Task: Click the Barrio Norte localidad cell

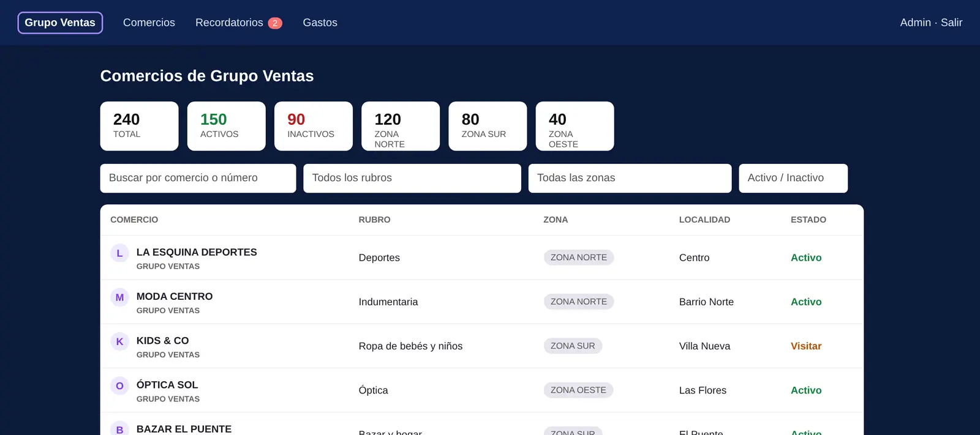Action: click(706, 302)
